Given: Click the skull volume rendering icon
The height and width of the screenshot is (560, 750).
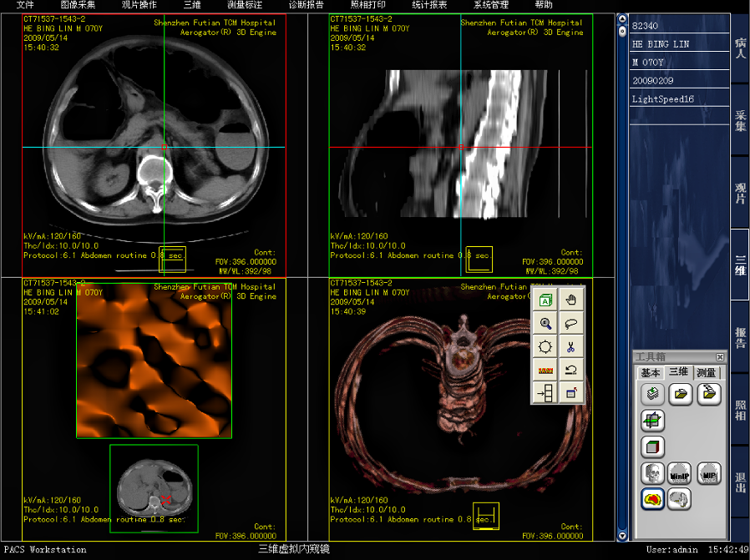Looking at the screenshot, I should (652, 473).
